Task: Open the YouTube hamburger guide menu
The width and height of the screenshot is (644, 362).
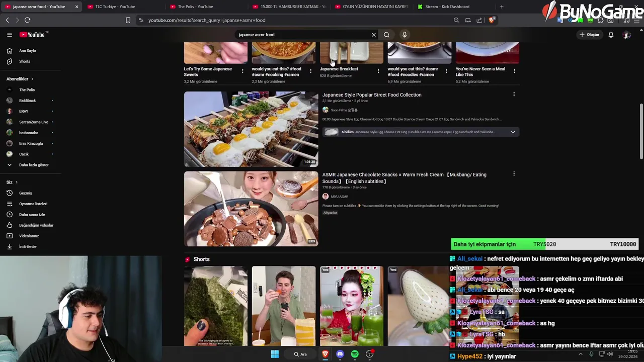Action: click(x=9, y=35)
